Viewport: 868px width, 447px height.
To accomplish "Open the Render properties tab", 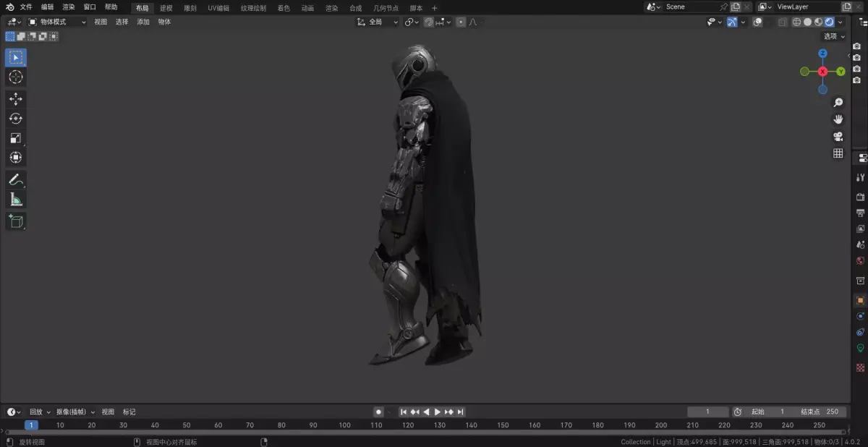I will [861, 197].
